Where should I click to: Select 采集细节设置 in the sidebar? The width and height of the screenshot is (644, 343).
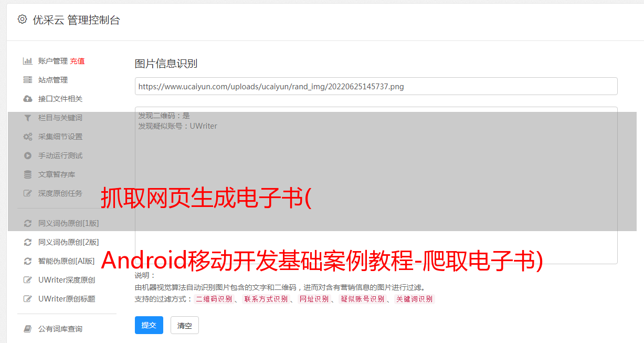tap(60, 137)
